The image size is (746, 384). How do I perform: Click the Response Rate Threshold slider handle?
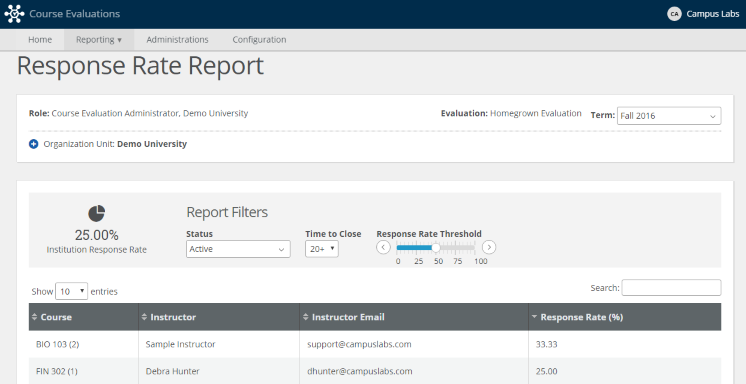coord(436,247)
